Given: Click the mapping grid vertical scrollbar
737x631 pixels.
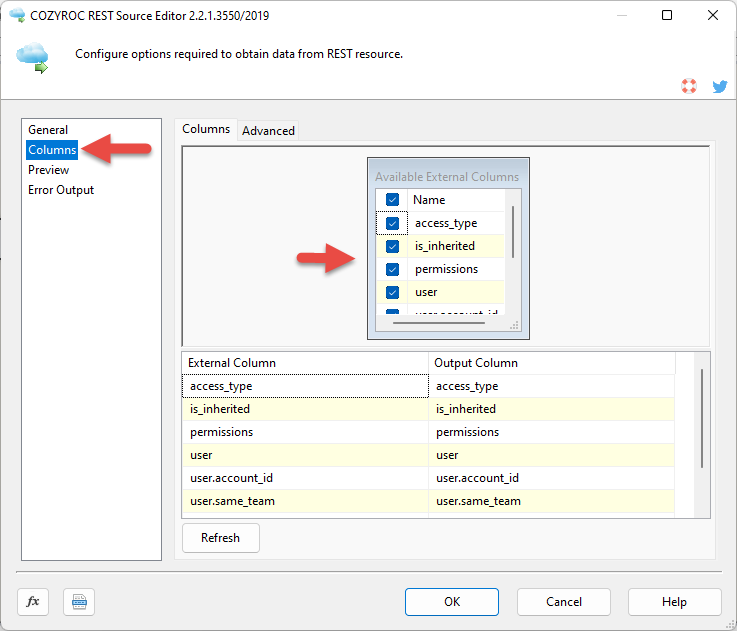Looking at the screenshot, I should click(702, 418).
